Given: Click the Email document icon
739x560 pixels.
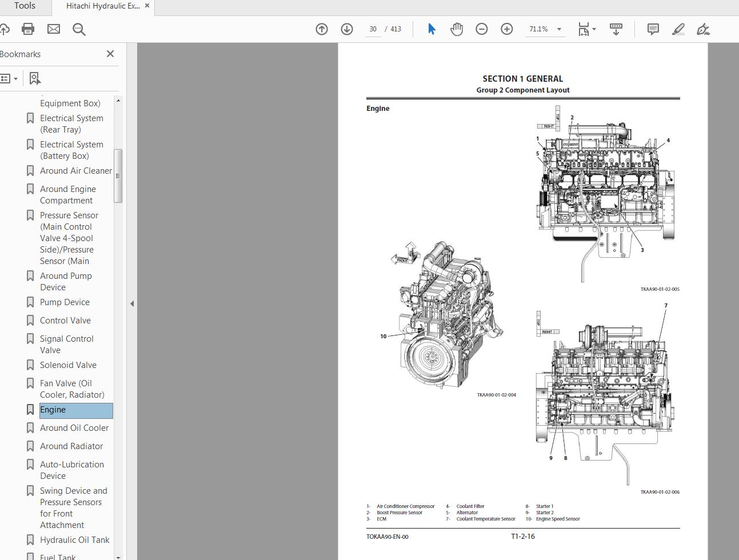Looking at the screenshot, I should click(53, 29).
